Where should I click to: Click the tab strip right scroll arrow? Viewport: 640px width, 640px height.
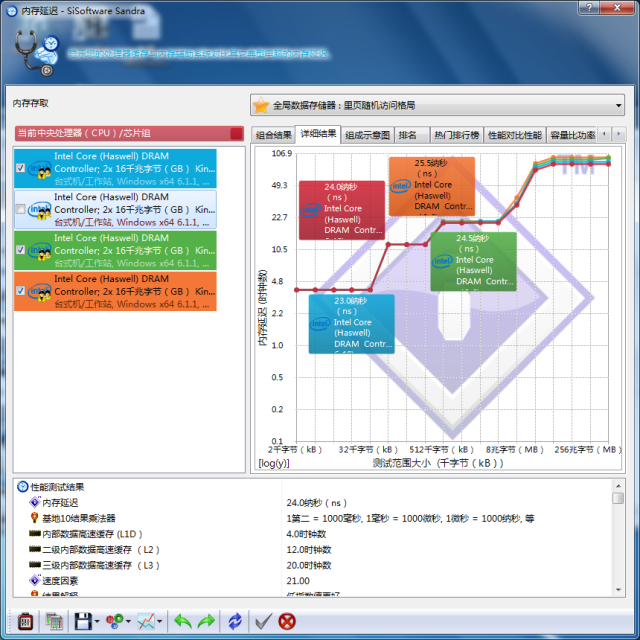point(619,133)
